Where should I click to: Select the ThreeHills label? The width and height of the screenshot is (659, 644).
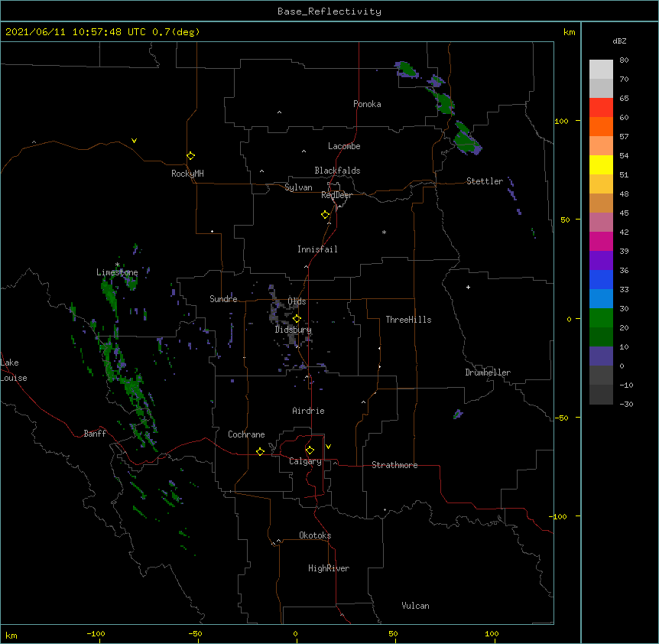point(408,320)
